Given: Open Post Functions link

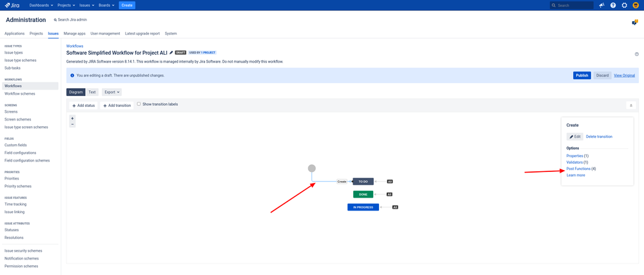Looking at the screenshot, I should (x=578, y=169).
